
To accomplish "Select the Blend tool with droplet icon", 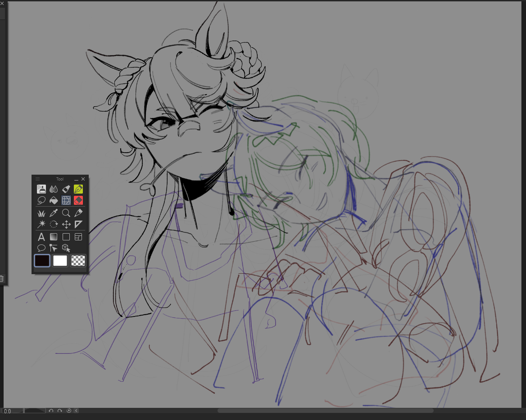I will [x=54, y=189].
